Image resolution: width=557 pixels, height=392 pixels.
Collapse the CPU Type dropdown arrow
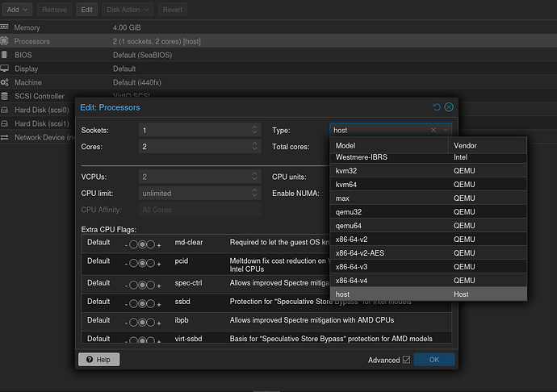pos(446,130)
